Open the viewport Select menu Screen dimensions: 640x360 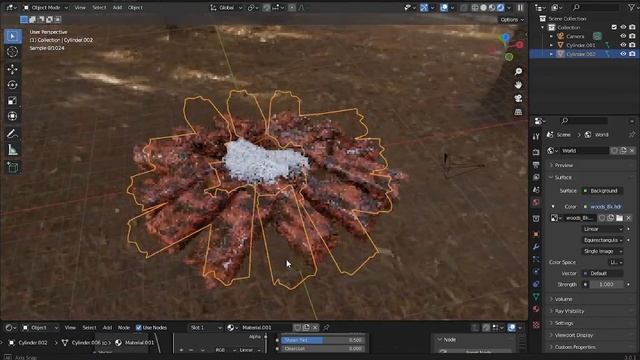click(x=99, y=7)
